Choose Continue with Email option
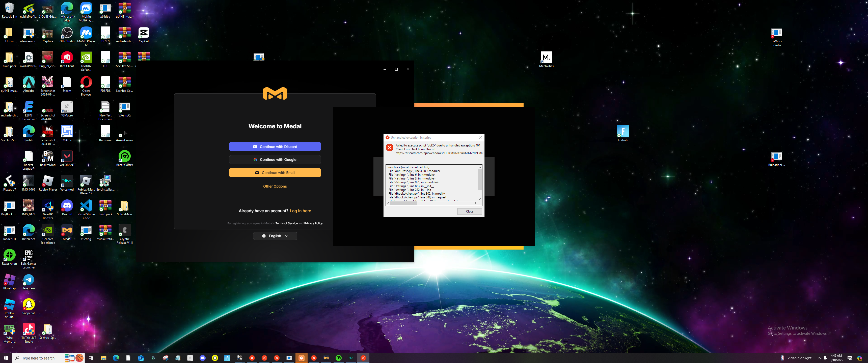Viewport: 868px width, 363px height. 275,173
